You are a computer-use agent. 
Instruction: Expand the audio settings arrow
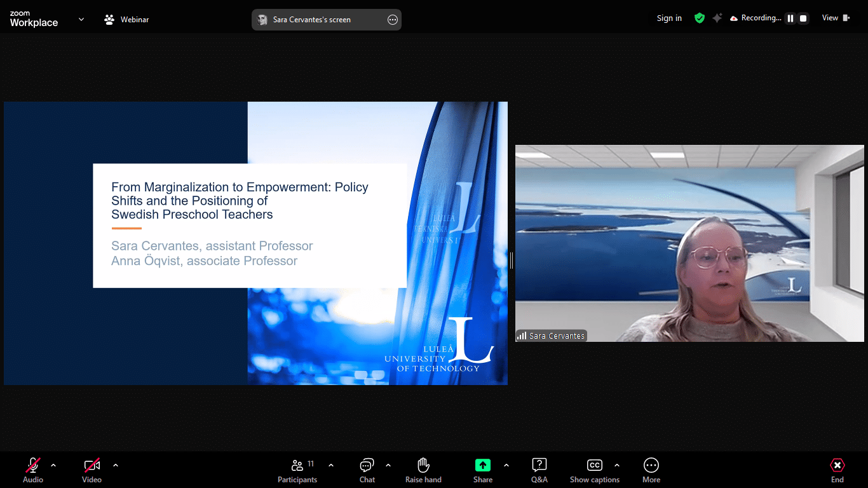(53, 465)
